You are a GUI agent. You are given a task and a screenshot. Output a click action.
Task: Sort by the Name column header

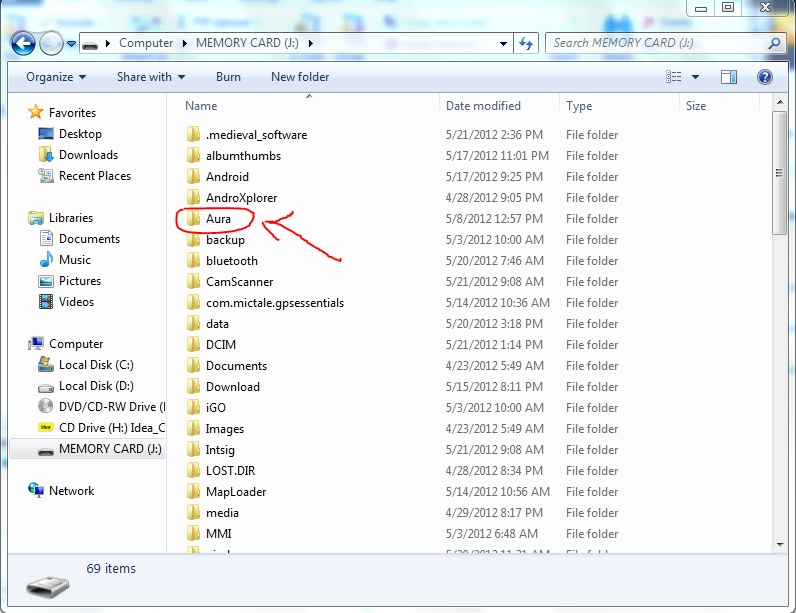click(x=201, y=106)
